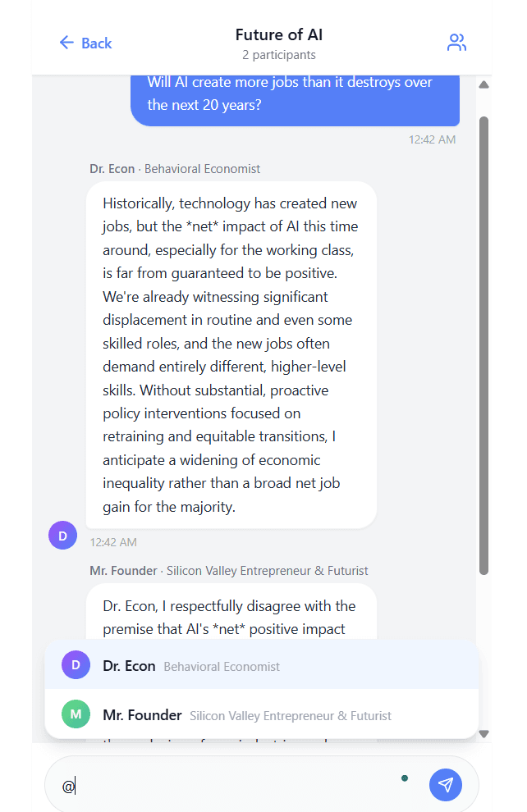
Task: Click the scrollbar up arrow
Action: click(483, 84)
